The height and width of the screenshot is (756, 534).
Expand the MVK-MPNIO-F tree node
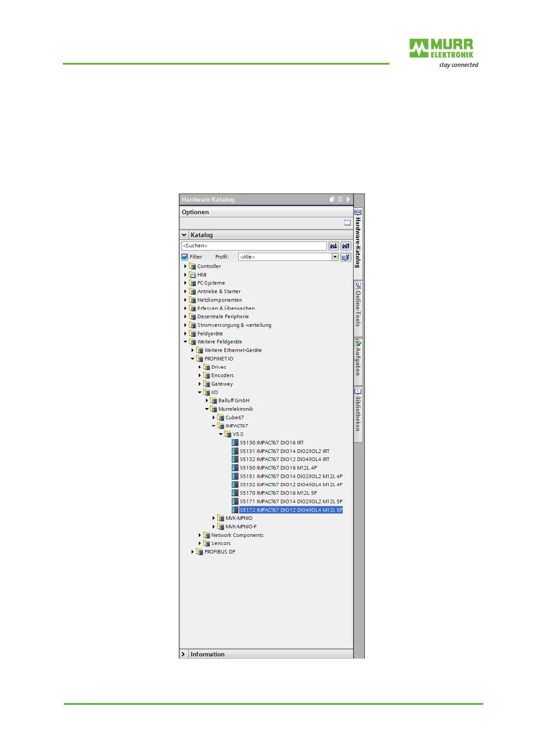214,527
